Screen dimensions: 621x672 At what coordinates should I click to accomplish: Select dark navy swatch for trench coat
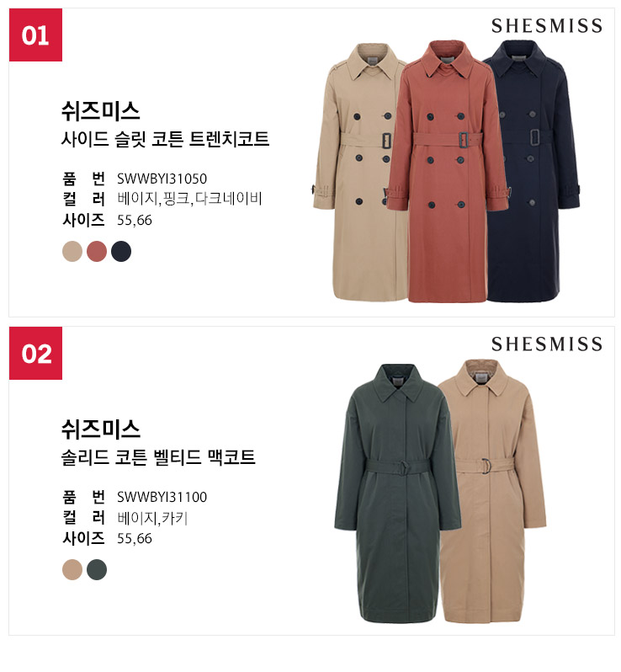pyautogui.click(x=121, y=251)
